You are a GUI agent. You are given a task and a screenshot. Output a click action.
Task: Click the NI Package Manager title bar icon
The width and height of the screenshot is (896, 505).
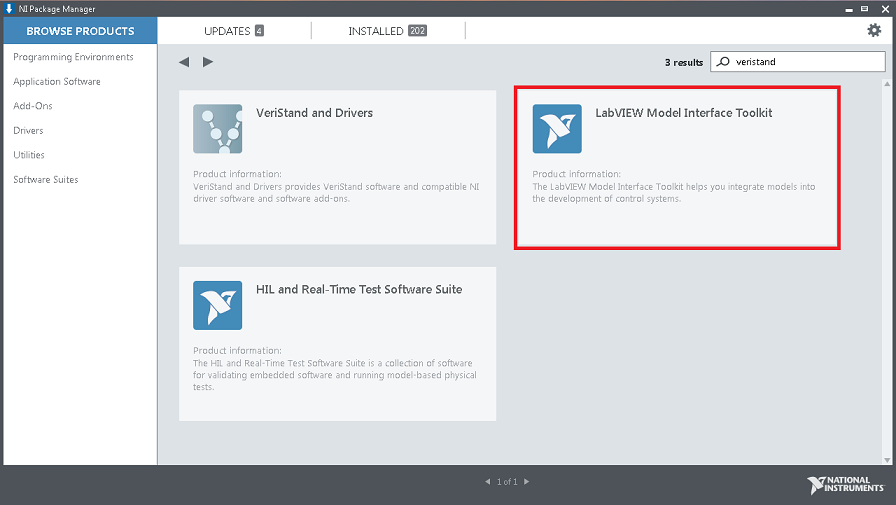click(9, 9)
